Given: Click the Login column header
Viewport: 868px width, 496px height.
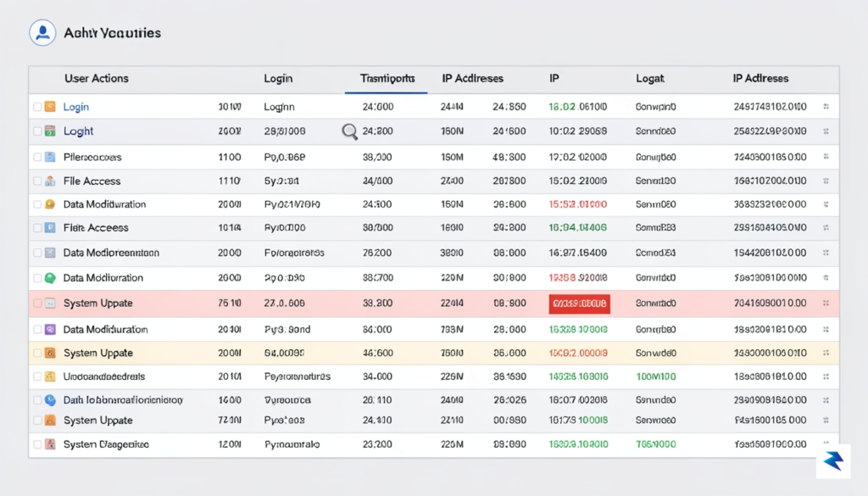Looking at the screenshot, I should 278,79.
